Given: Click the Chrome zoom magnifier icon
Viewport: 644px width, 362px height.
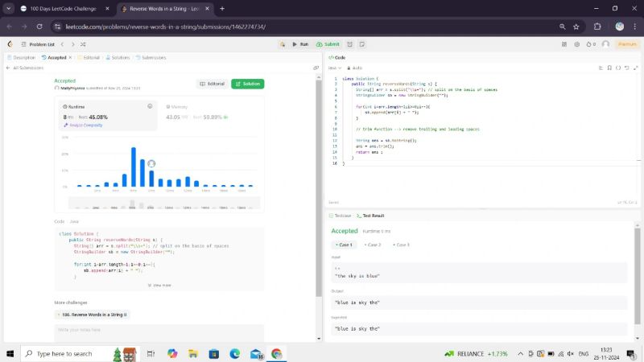Looking at the screenshot, I should click(x=562, y=27).
